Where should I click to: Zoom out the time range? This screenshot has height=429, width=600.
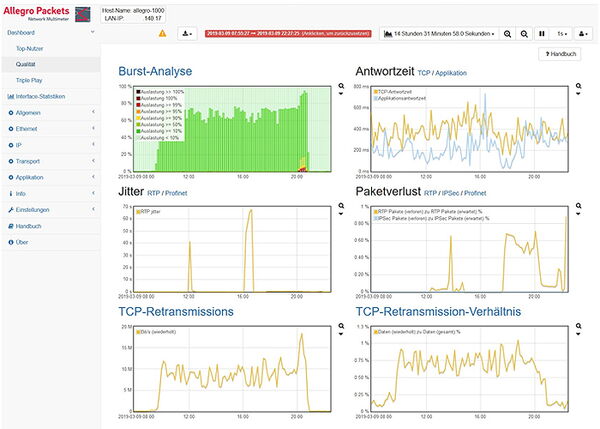[525, 33]
